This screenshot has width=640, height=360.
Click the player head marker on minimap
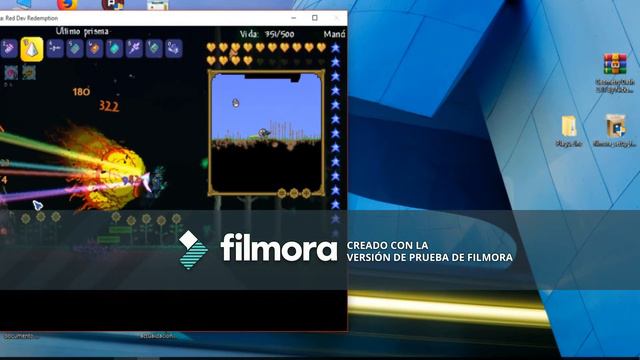[x=264, y=133]
